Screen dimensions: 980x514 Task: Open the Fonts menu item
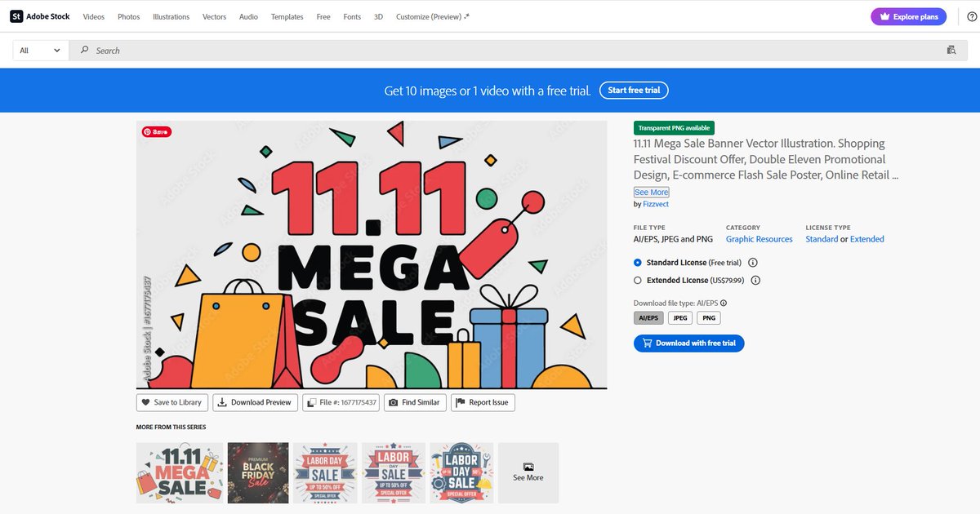coord(352,16)
